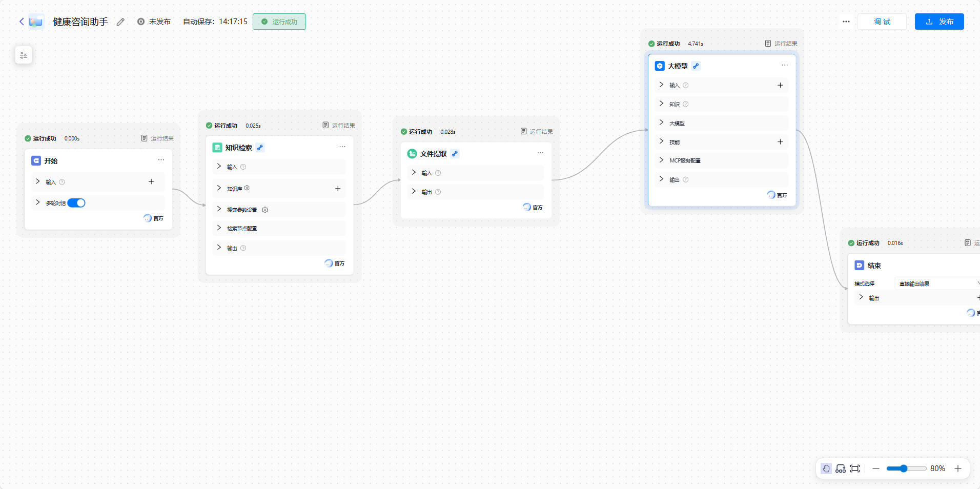Viewport: 980px width, 489px height.
Task: Open the gear icon beside 搜索参数设置
Action: click(x=265, y=210)
